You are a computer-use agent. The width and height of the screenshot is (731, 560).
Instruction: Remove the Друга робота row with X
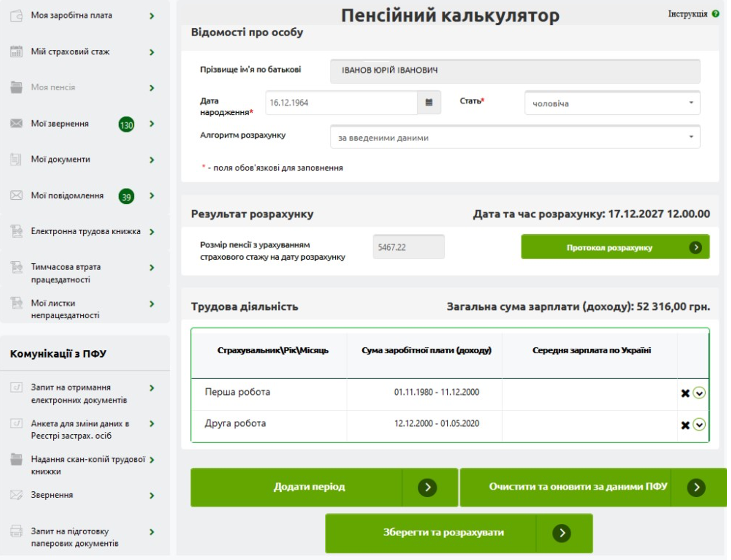coord(685,425)
